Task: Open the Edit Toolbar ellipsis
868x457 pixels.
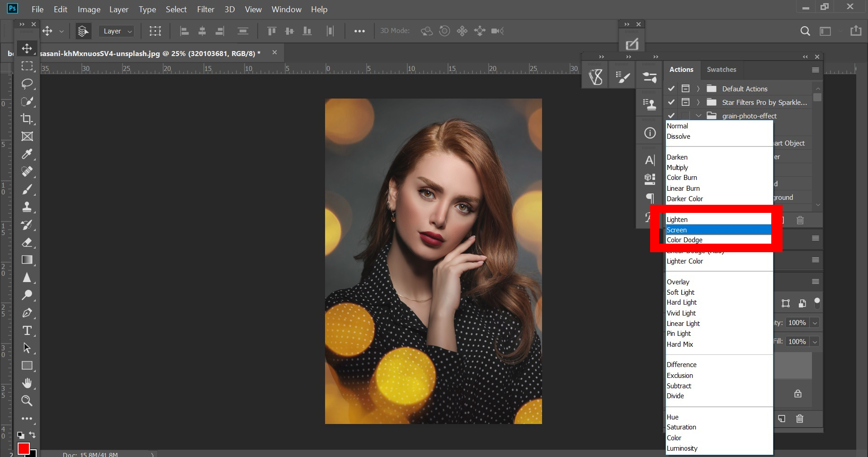Action: click(27, 419)
